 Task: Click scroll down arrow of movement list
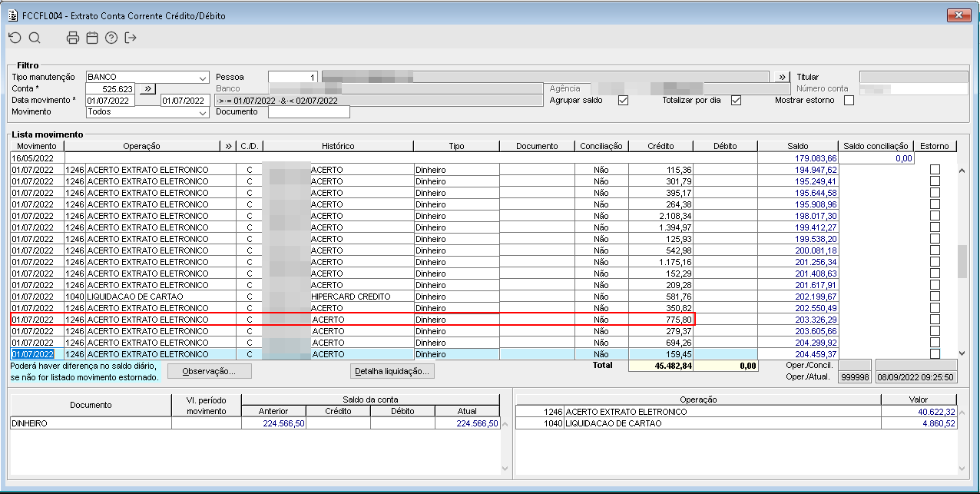click(x=962, y=352)
